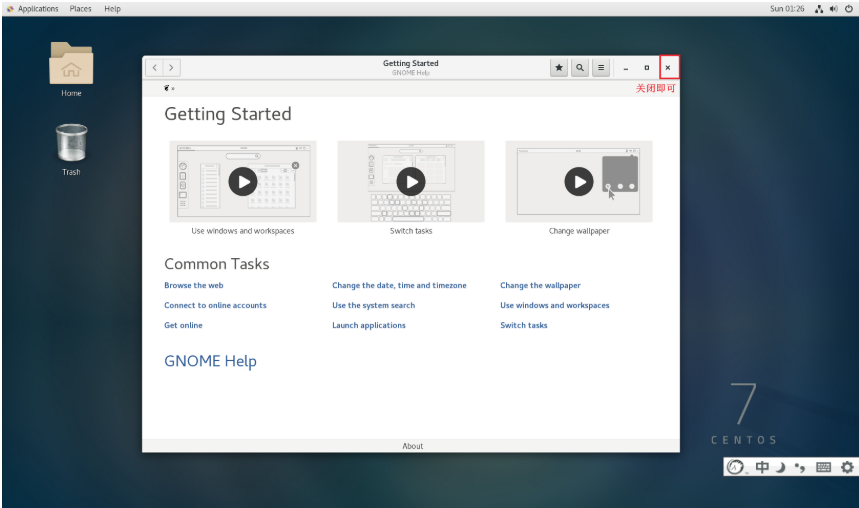Click the power icon in top bar
859x508 pixels.
pyautogui.click(x=849, y=9)
